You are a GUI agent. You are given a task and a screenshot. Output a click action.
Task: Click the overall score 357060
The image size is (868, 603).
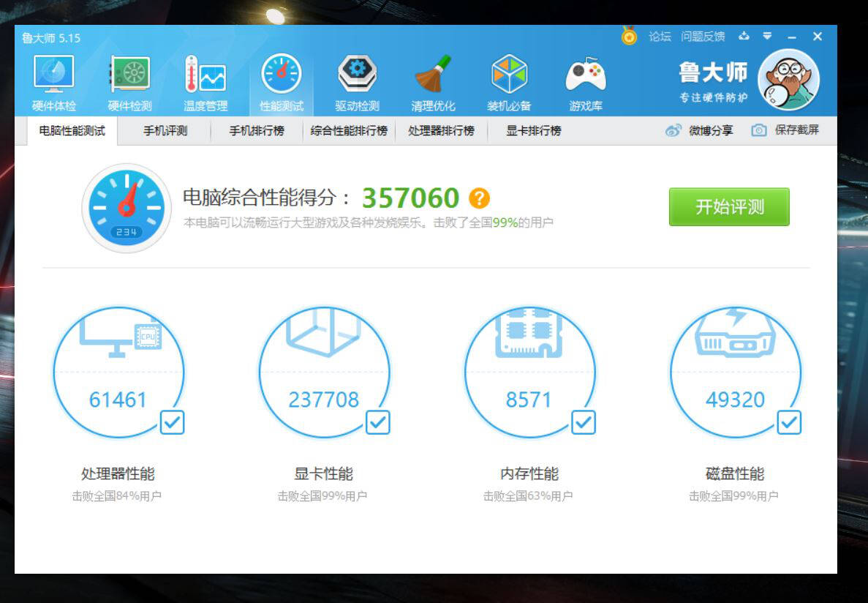pos(411,198)
